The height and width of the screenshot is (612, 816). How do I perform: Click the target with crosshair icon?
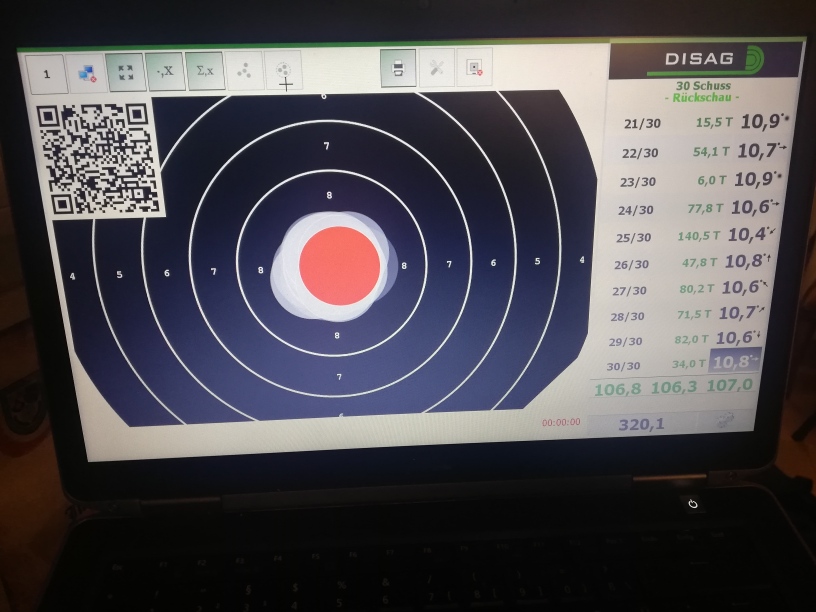[x=284, y=70]
